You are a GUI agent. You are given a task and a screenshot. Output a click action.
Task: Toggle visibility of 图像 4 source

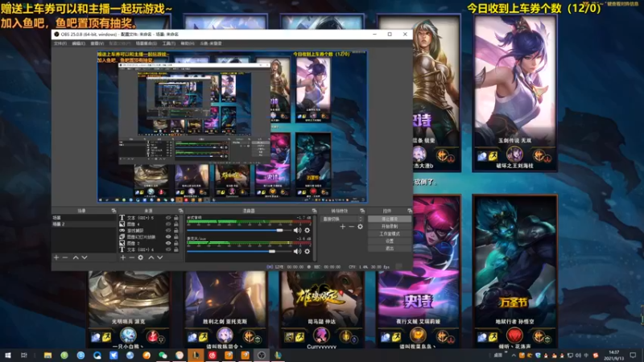click(168, 224)
